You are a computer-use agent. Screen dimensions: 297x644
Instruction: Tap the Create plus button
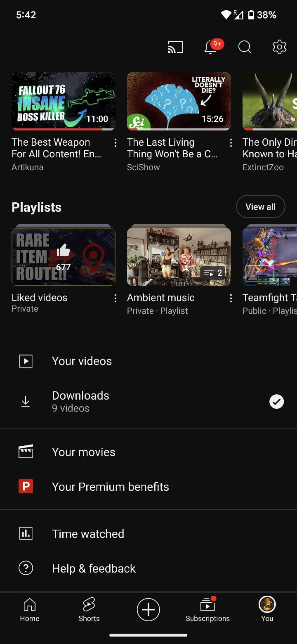coord(148,609)
